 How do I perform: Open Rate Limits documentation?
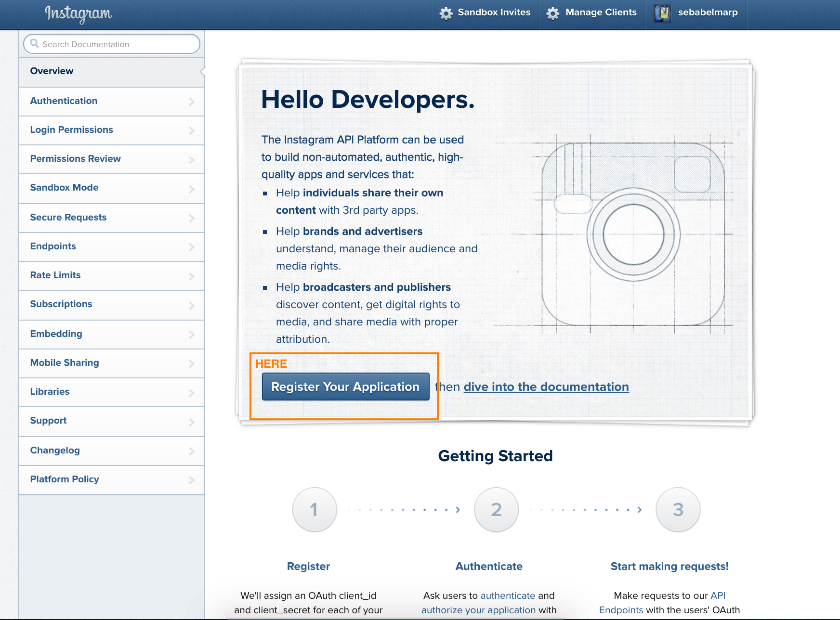112,275
